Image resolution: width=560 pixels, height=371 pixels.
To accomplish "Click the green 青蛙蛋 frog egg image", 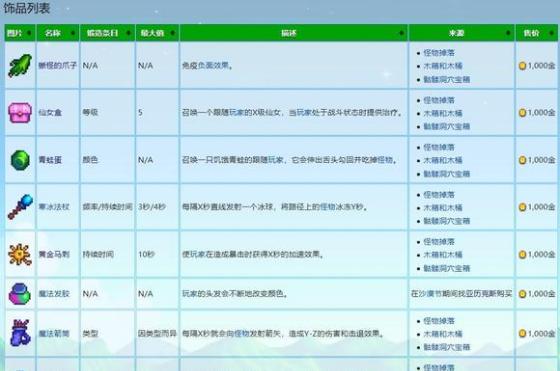I will point(20,160).
